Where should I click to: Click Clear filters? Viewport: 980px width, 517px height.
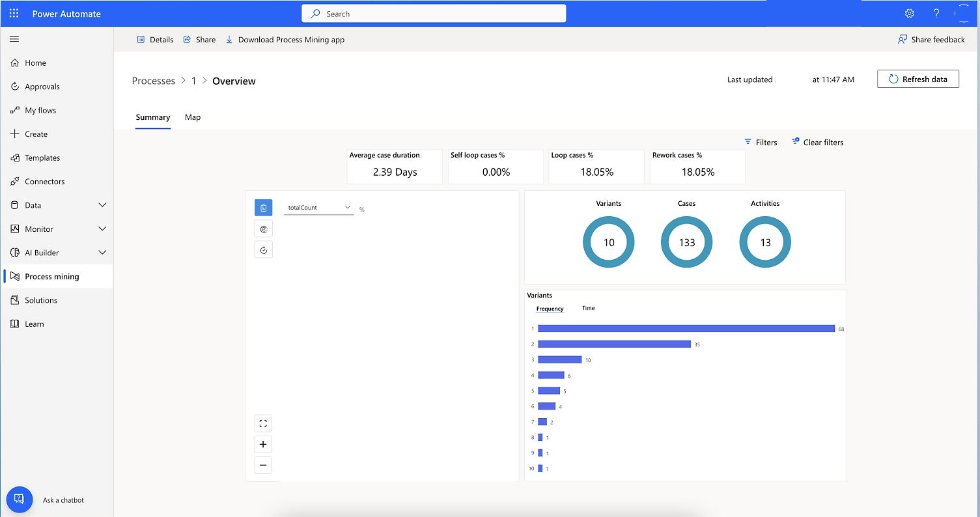pyautogui.click(x=817, y=143)
